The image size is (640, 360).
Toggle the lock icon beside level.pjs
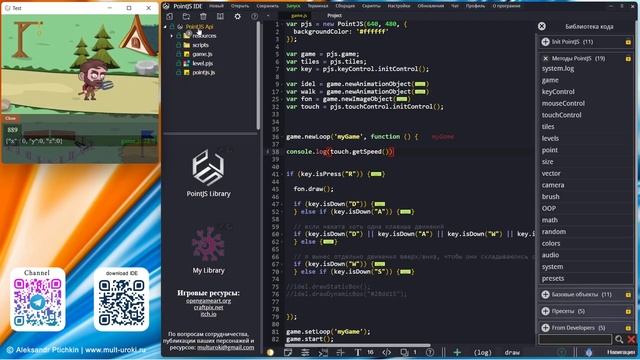(179, 63)
